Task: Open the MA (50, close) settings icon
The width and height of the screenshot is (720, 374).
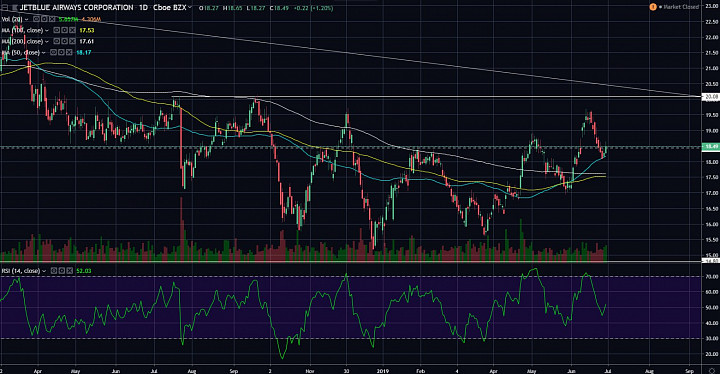Action: click(x=61, y=52)
